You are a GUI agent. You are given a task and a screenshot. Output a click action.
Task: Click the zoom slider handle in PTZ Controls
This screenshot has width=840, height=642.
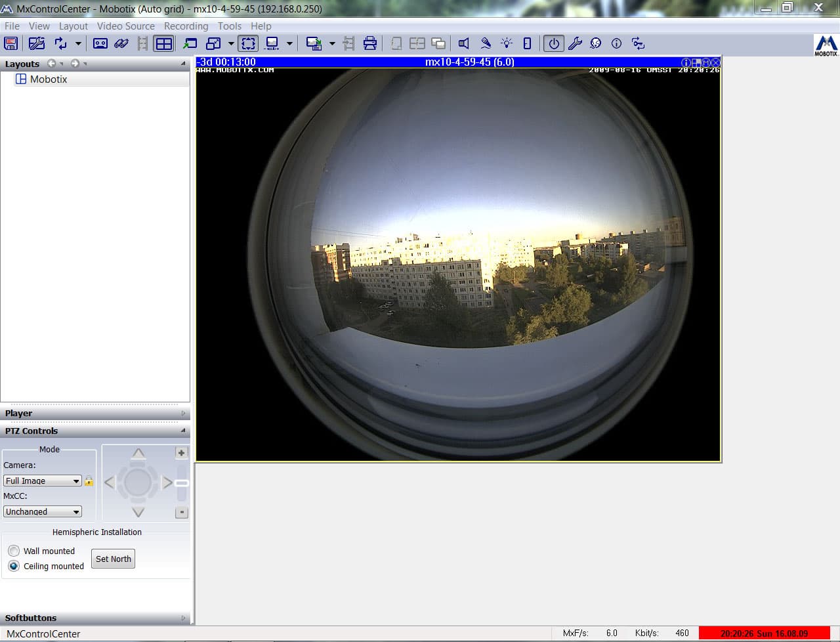182,483
